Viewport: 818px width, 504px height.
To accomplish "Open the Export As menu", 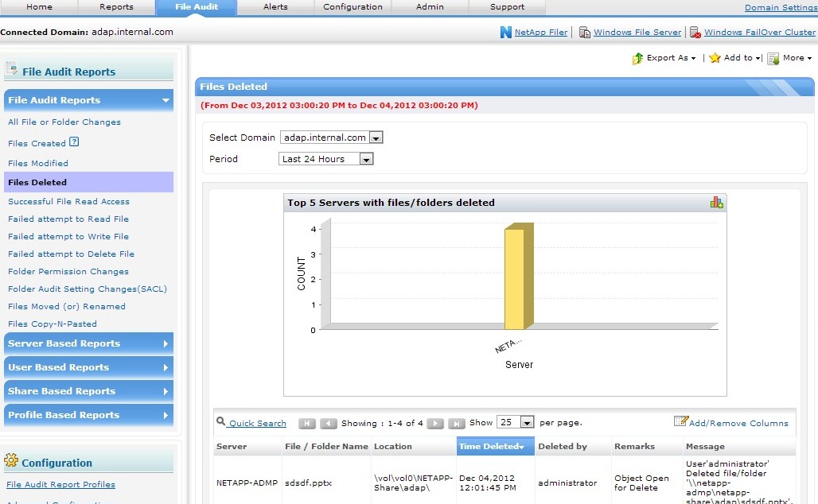I will [666, 58].
